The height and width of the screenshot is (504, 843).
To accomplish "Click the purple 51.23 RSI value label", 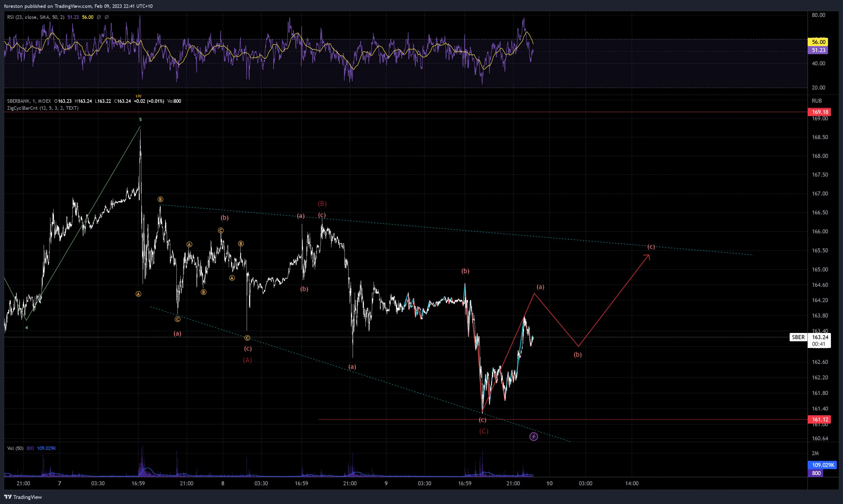I will click(818, 50).
